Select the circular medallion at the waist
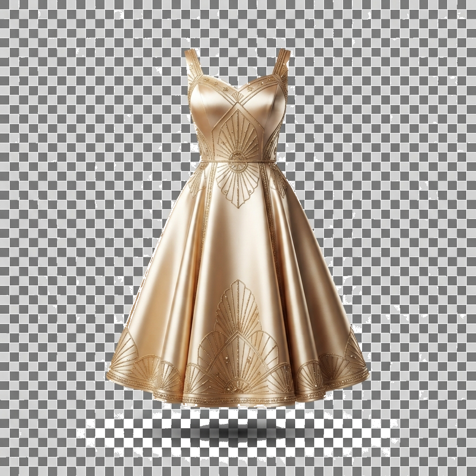This screenshot has height=476, width=476. (238, 157)
